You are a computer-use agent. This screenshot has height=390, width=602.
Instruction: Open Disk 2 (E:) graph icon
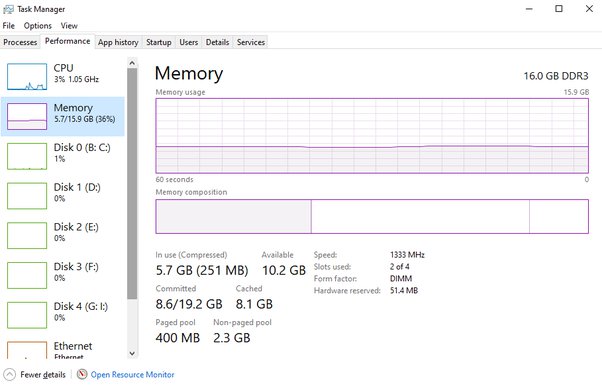click(x=27, y=236)
